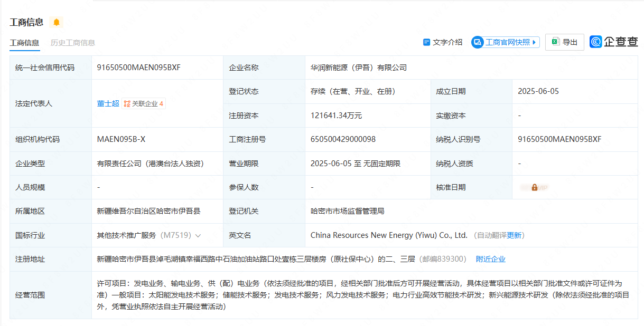The width and height of the screenshot is (644, 326).
Task: Click the 统一社会信用代码 value
Action: point(138,68)
